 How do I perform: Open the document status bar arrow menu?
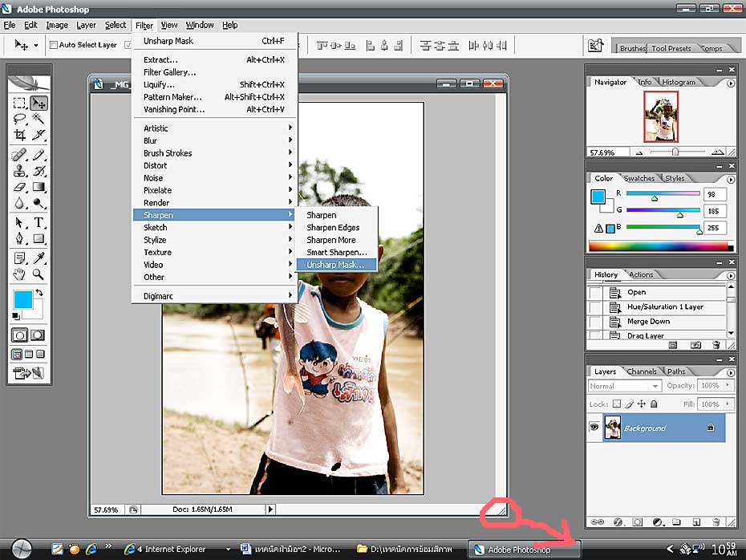270,509
